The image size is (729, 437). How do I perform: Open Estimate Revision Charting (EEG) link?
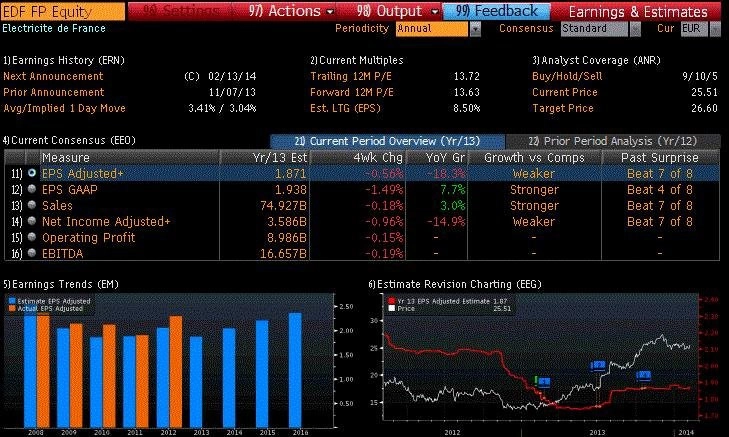(x=455, y=284)
